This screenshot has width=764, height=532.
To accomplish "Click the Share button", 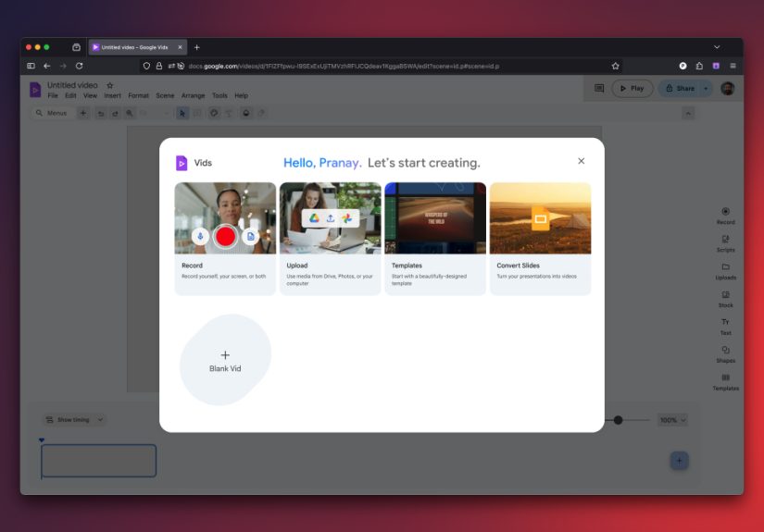I will tap(680, 88).
